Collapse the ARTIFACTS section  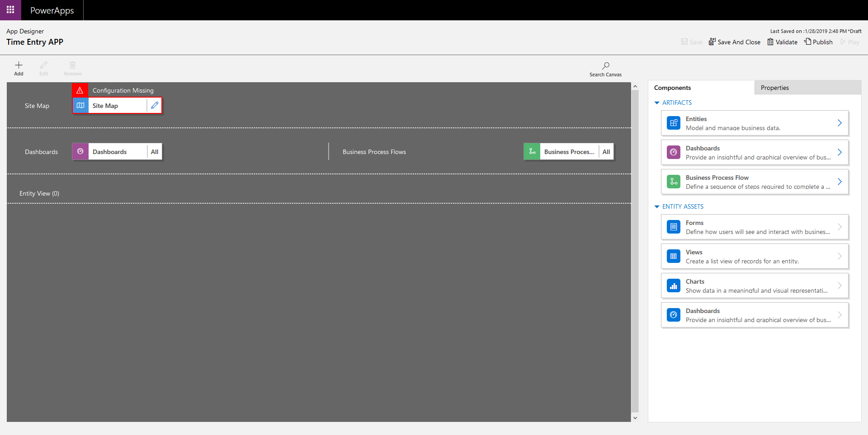click(x=657, y=103)
